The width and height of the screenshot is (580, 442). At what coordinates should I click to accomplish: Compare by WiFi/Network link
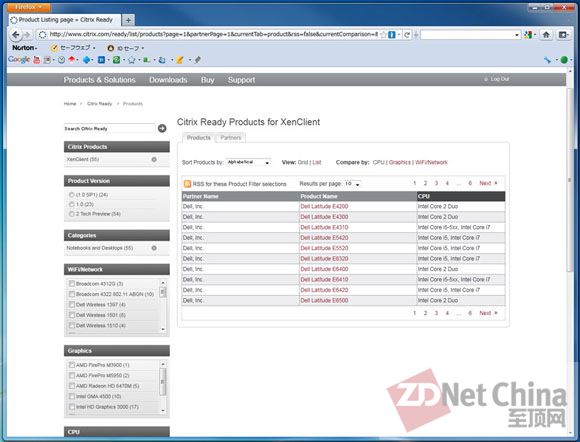click(x=431, y=162)
